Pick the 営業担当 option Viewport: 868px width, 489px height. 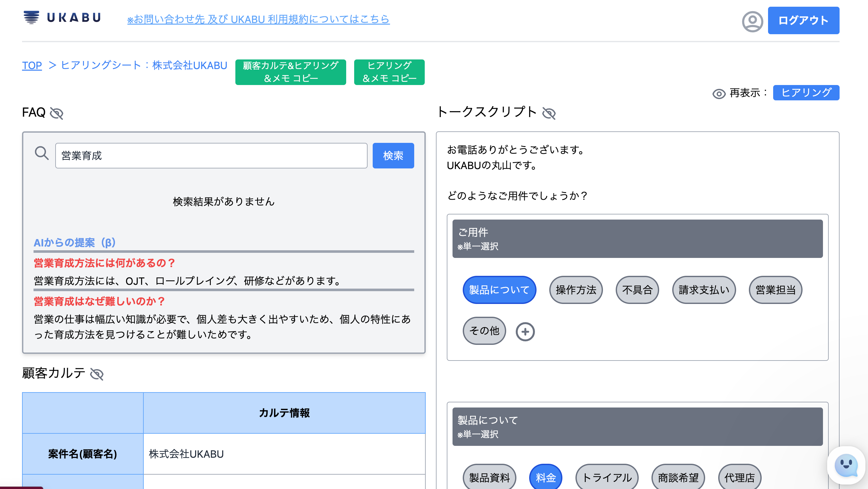point(775,290)
